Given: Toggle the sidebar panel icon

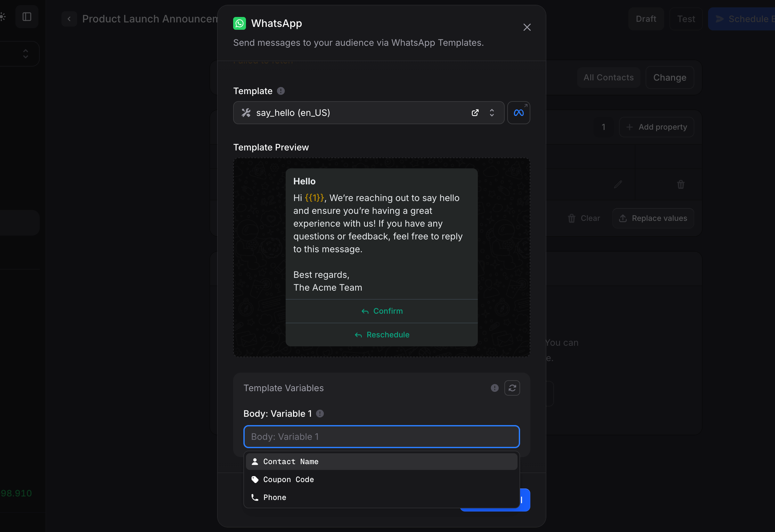Looking at the screenshot, I should click(x=27, y=17).
